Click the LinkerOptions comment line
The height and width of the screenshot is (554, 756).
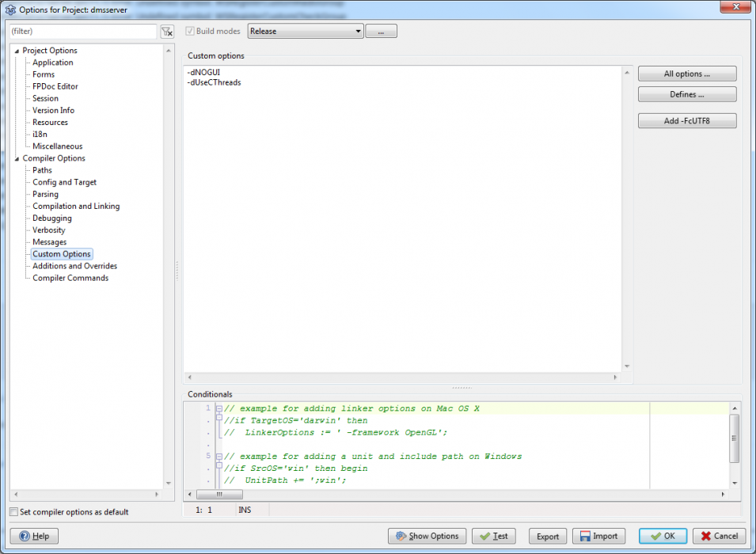pos(336,432)
